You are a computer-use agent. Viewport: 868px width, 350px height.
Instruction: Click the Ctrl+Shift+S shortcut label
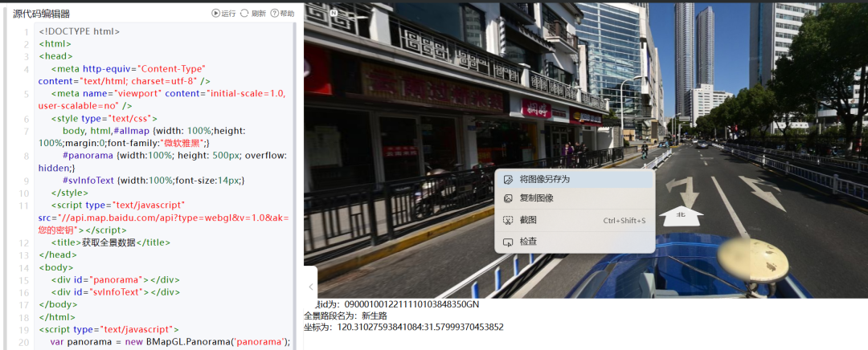[x=624, y=221]
